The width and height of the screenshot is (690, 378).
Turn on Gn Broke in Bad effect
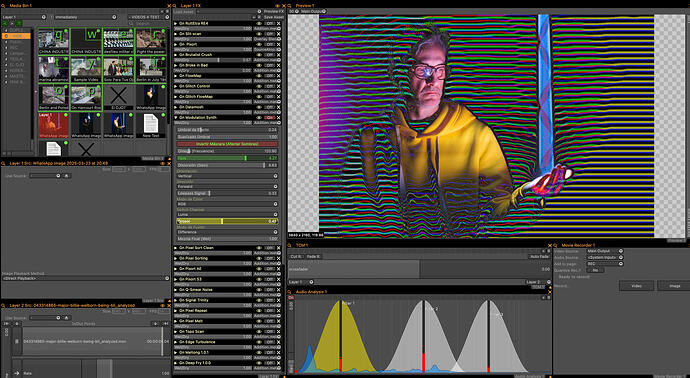coord(269,65)
